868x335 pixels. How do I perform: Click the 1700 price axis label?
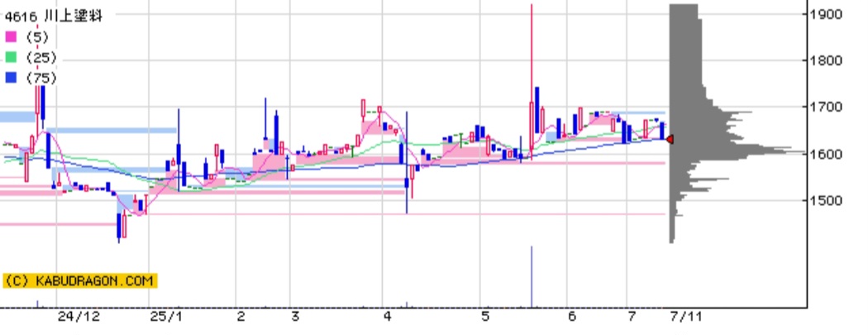[x=826, y=107]
